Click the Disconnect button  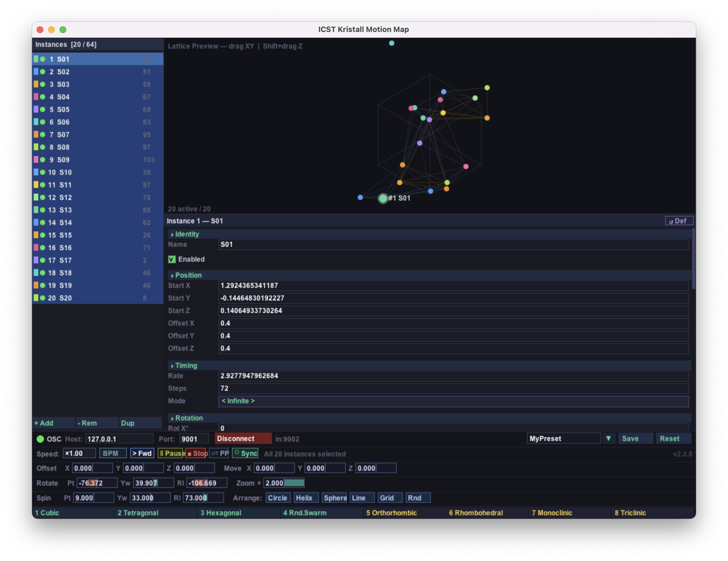pyautogui.click(x=243, y=439)
